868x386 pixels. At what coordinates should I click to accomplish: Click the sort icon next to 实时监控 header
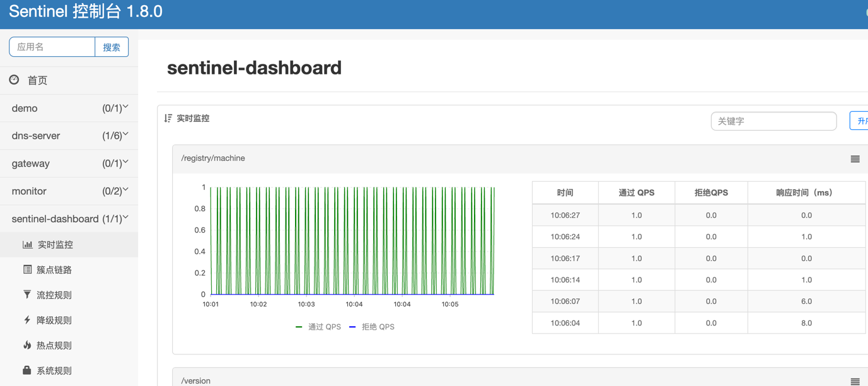168,118
